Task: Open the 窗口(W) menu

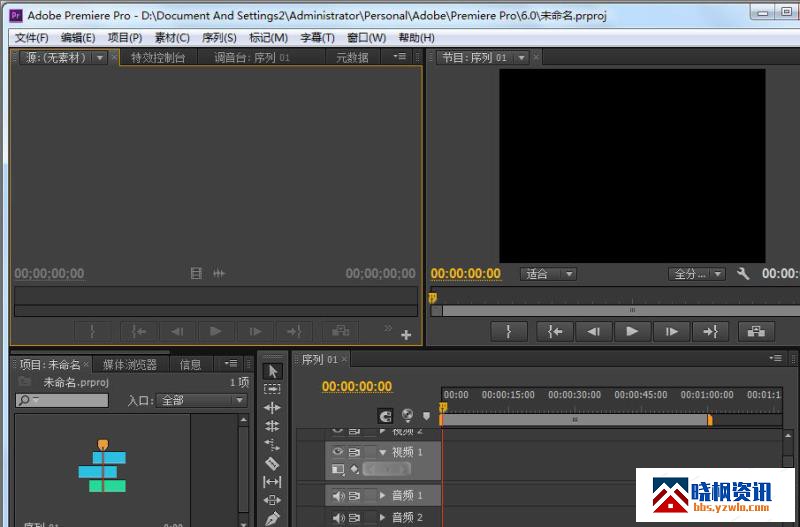Action: tap(366, 38)
